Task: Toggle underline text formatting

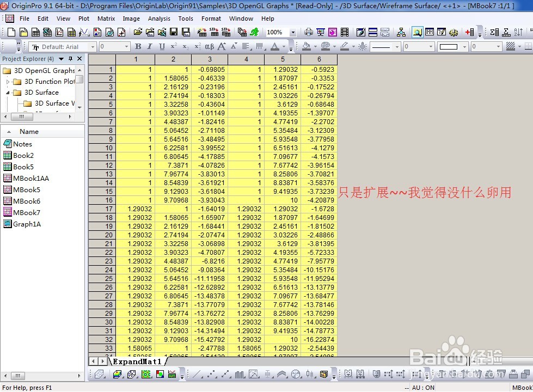Action: coord(161,46)
